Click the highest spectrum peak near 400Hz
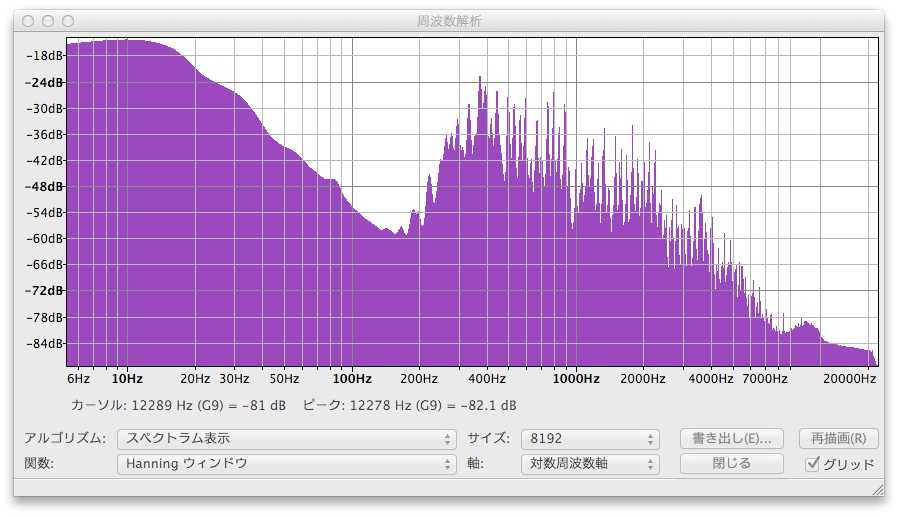 (x=480, y=78)
